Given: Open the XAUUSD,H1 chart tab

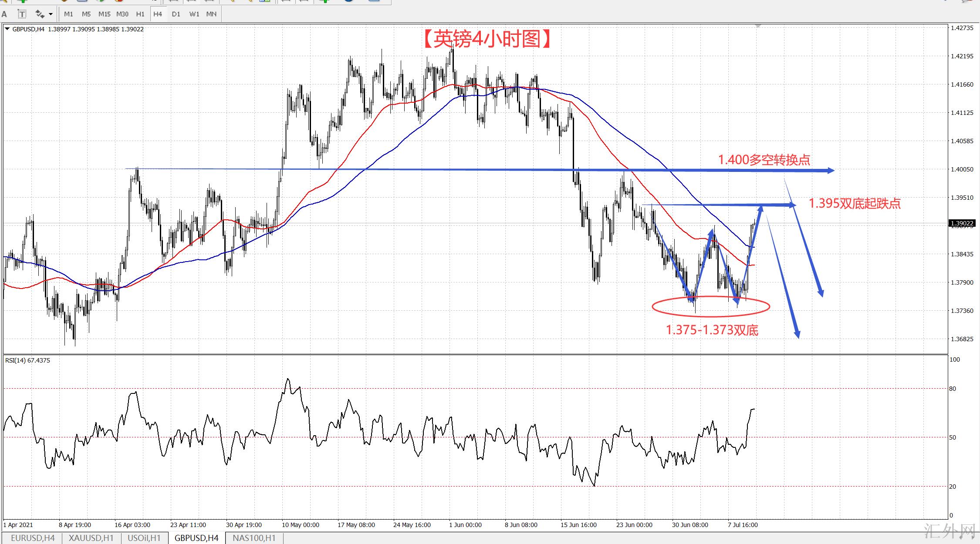Looking at the screenshot, I should point(91,538).
